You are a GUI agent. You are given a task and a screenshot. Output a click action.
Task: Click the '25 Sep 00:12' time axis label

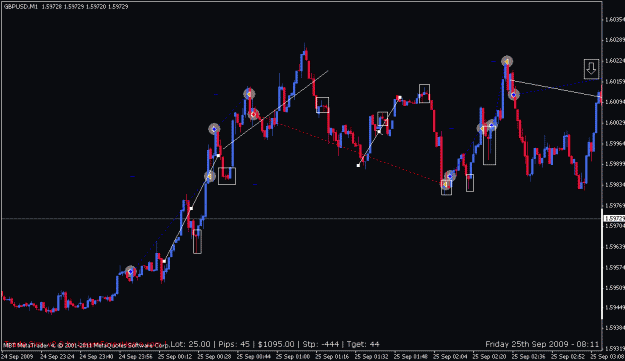coord(175,356)
